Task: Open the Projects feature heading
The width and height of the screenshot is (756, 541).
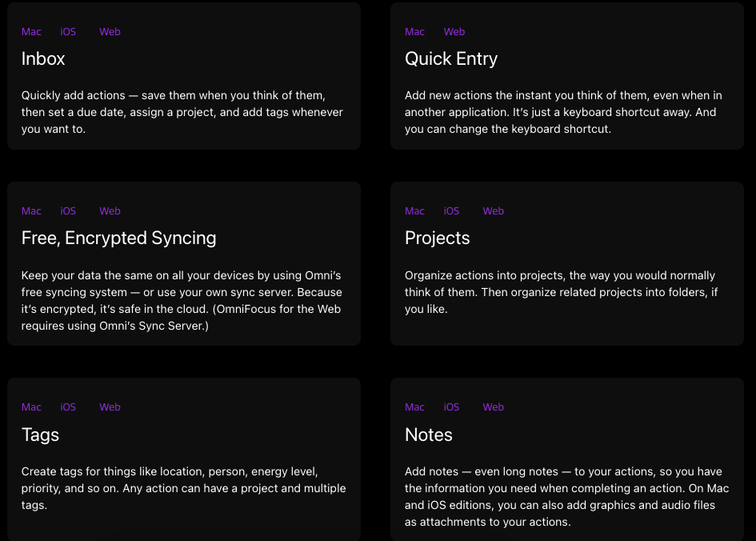Action: click(x=438, y=238)
